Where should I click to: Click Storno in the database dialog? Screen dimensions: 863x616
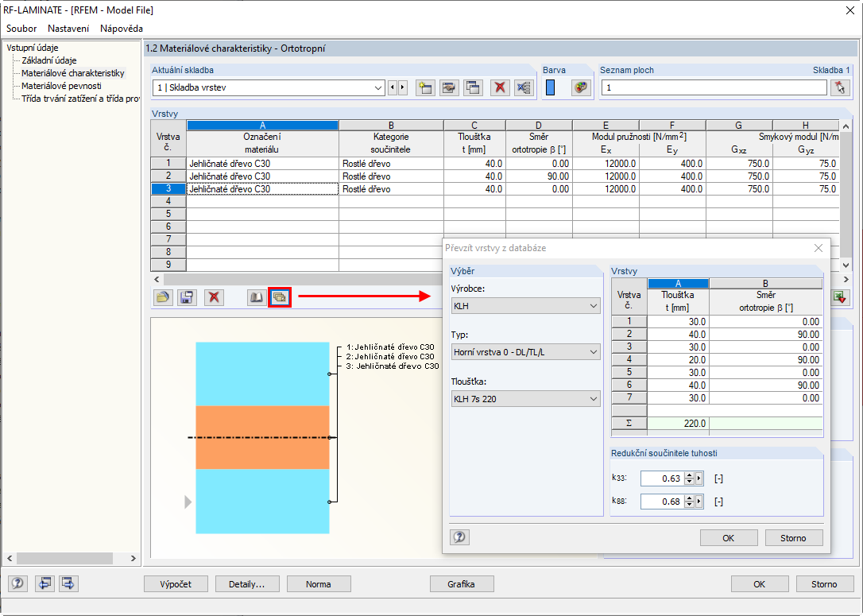click(x=794, y=538)
